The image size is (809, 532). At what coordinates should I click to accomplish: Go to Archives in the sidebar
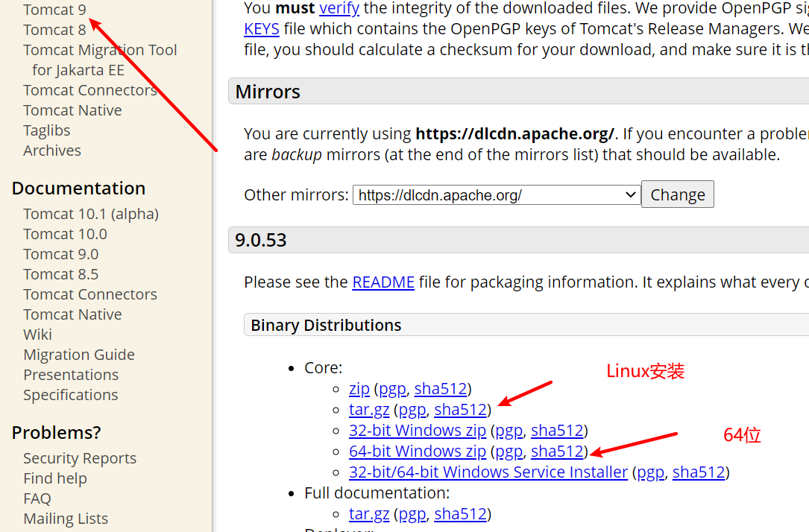click(x=52, y=151)
